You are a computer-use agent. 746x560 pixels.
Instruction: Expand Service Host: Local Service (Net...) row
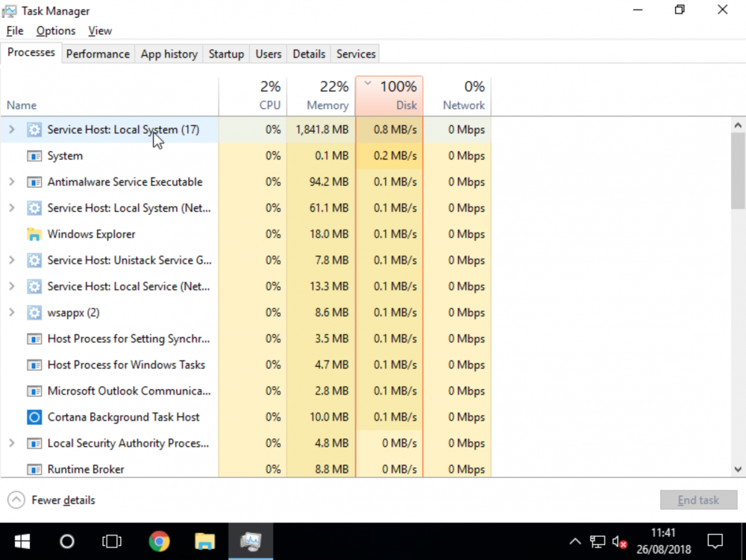point(12,286)
